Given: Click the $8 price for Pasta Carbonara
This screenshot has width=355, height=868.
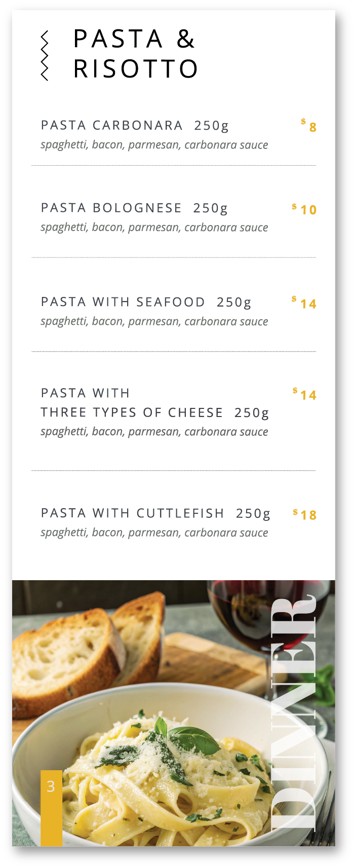Looking at the screenshot, I should [x=309, y=126].
